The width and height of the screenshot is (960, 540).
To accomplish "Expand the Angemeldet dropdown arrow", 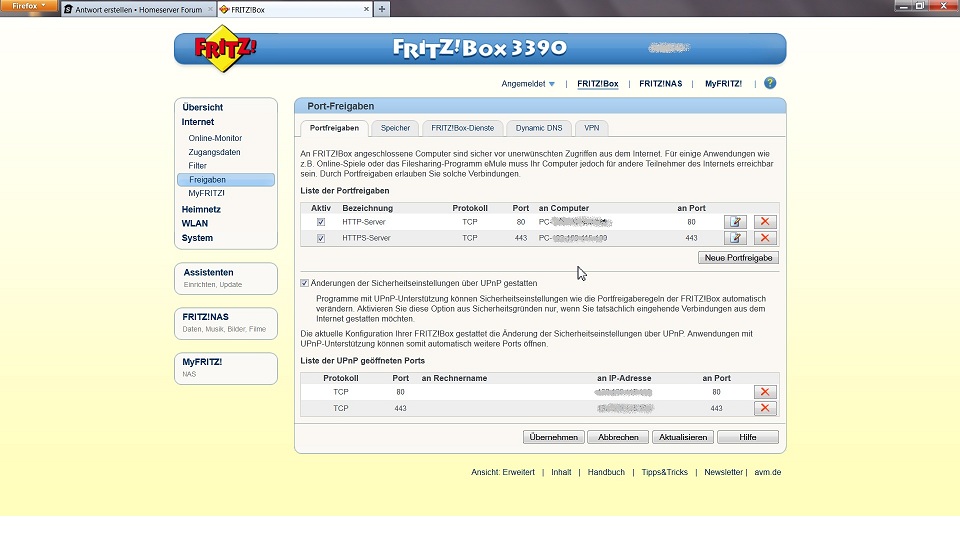I will [x=551, y=84].
